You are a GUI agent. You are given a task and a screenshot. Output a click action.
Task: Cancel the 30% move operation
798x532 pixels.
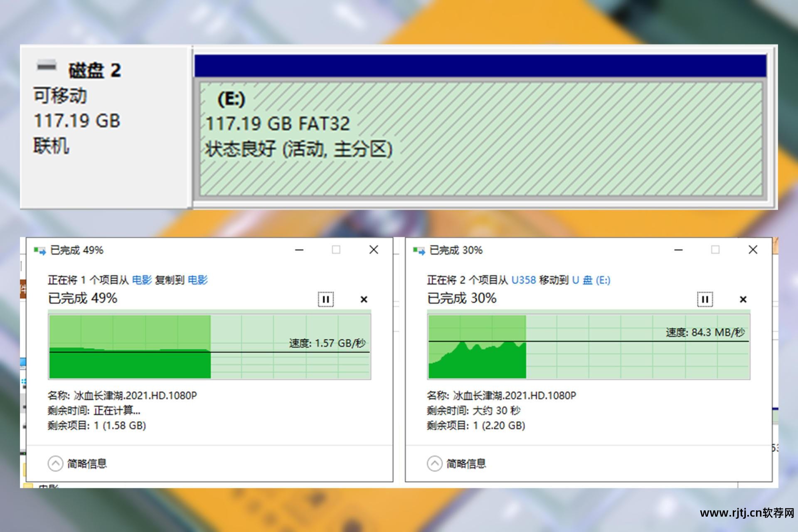(x=743, y=299)
